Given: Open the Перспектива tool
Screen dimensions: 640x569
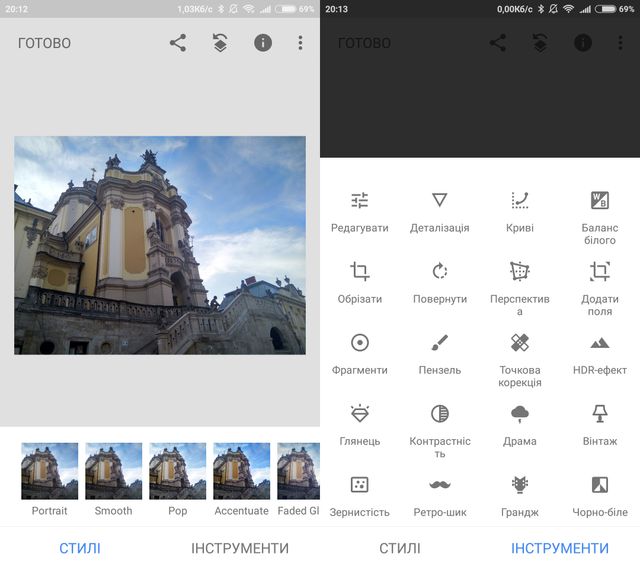Looking at the screenshot, I should coord(520,289).
